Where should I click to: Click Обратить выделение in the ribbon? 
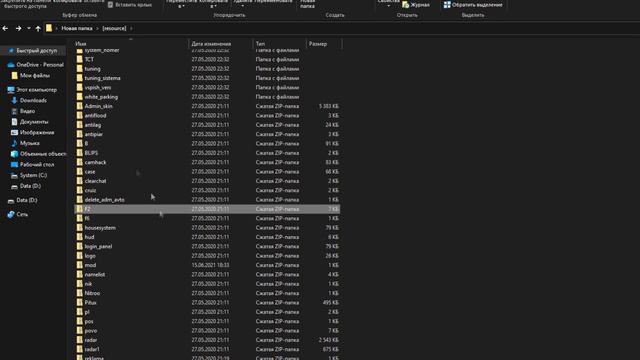click(473, 5)
